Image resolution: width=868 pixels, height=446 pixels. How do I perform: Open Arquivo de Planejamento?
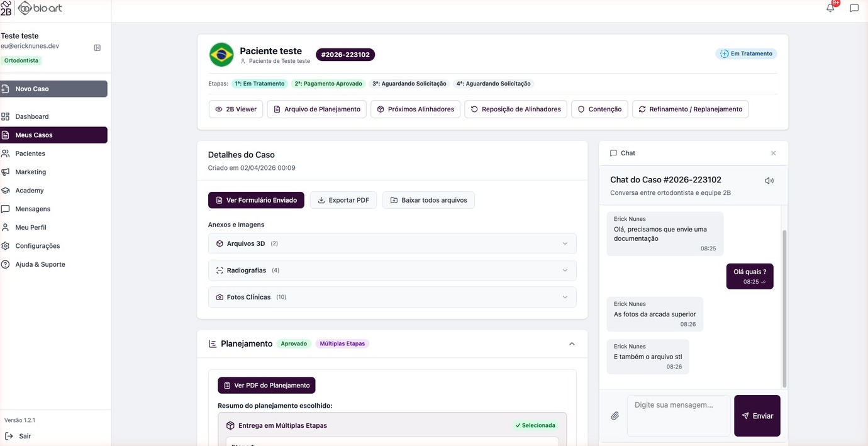[317, 109]
